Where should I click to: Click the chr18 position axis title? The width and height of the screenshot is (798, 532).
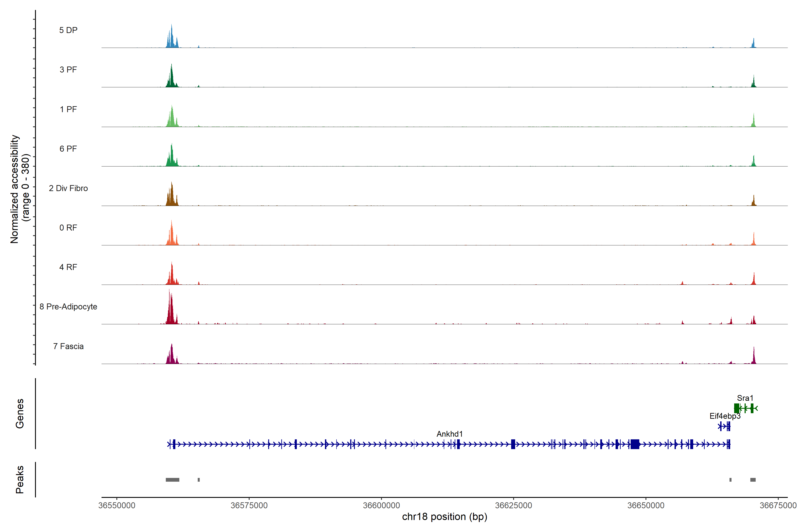tap(444, 517)
